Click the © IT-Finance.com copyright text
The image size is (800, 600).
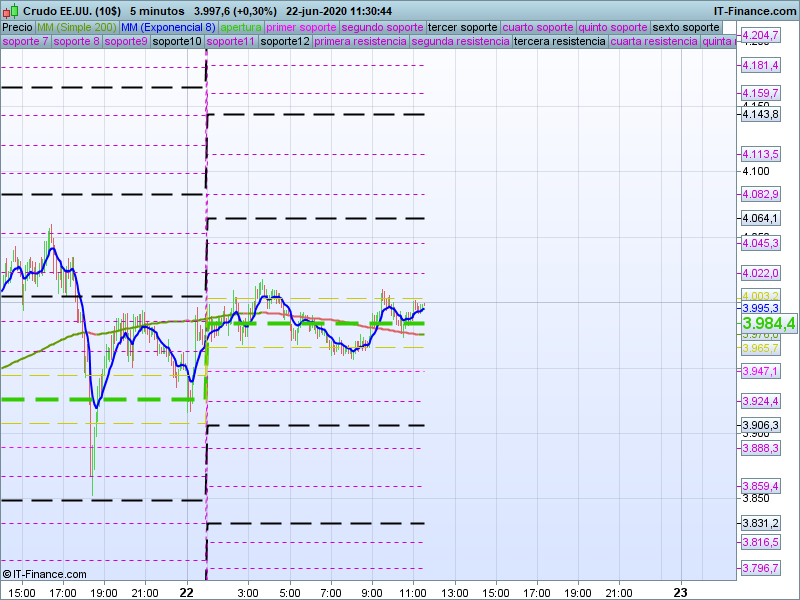point(45,574)
